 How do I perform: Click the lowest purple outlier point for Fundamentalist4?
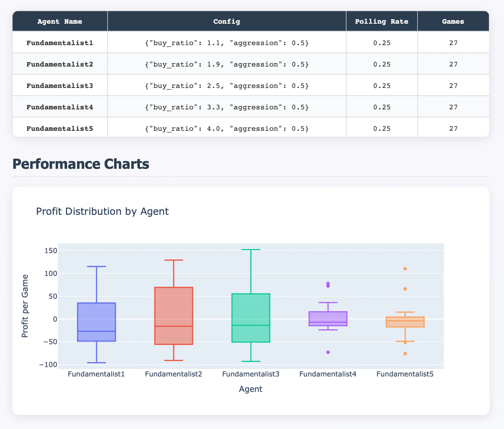click(x=328, y=352)
